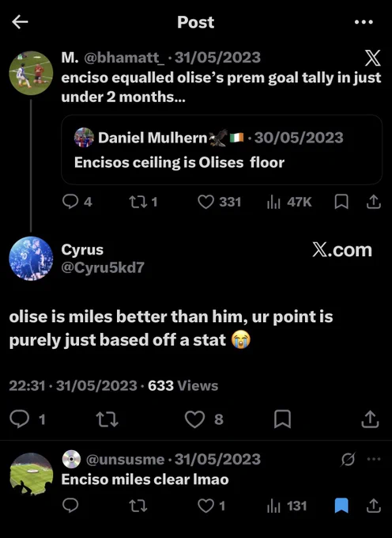Open Cyrus profile avatar

coord(31,259)
